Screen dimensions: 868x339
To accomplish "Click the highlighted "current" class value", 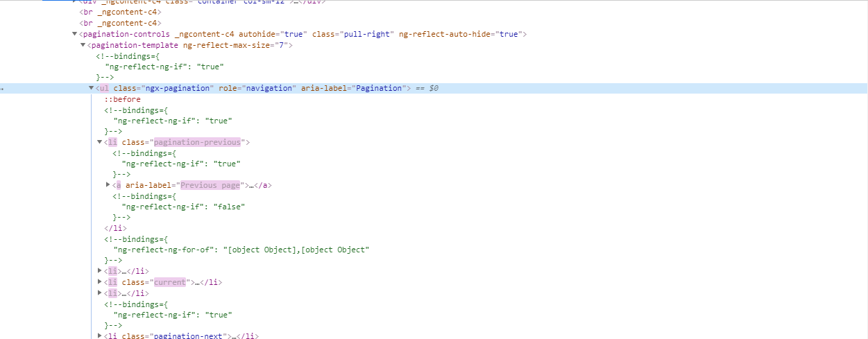I will click(x=171, y=282).
